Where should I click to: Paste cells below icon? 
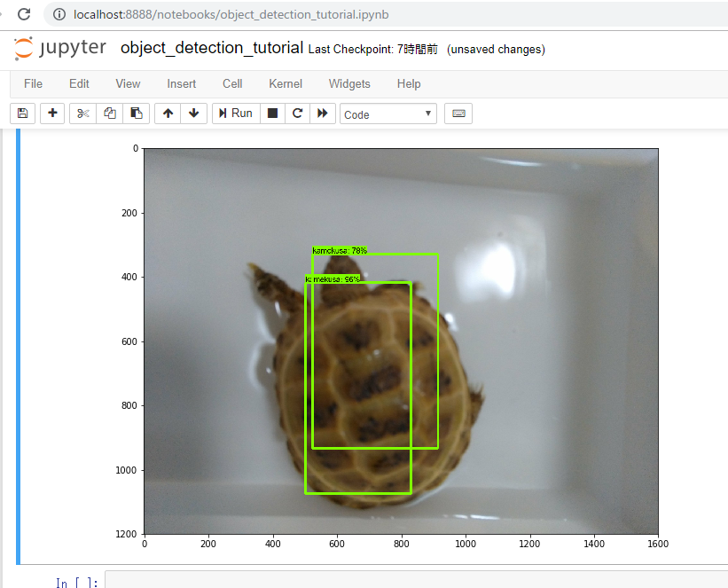click(x=136, y=114)
